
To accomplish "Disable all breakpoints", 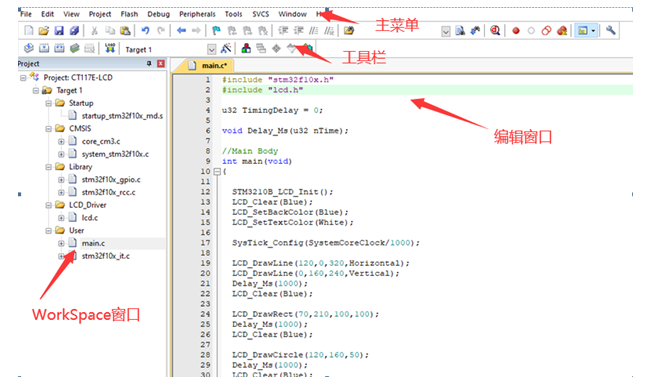I will 546,31.
